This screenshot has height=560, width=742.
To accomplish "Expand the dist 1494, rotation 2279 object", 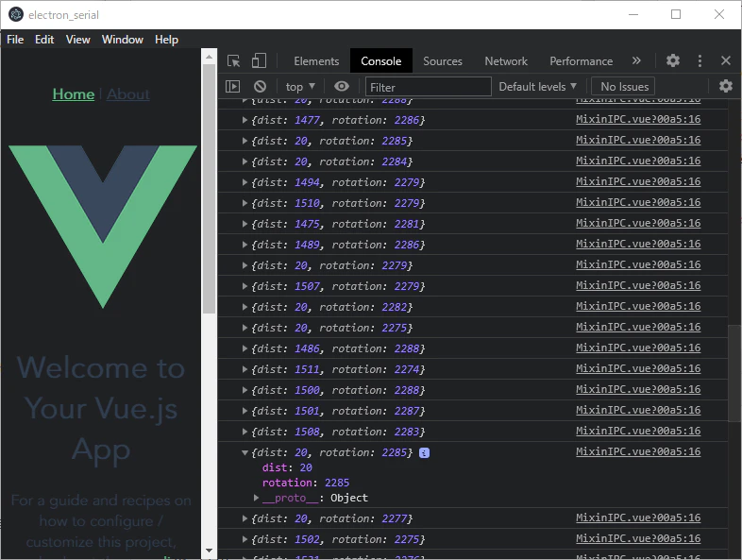I will tap(245, 182).
